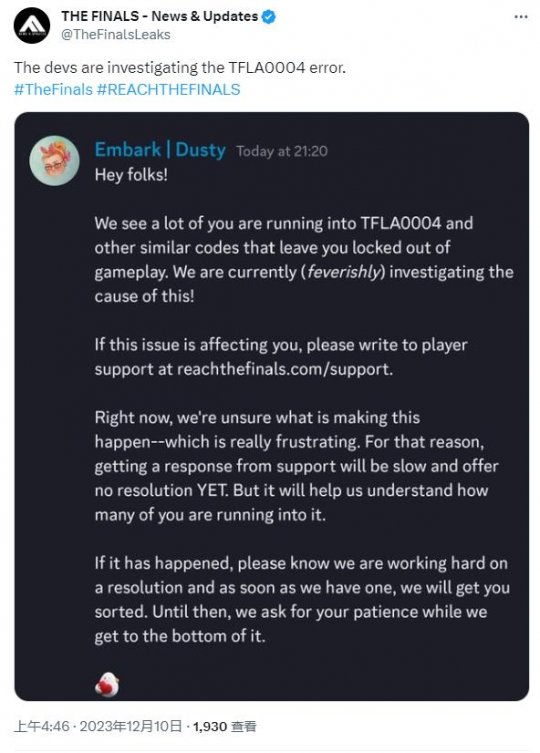Select the Embark | Dusty username

click(160, 150)
